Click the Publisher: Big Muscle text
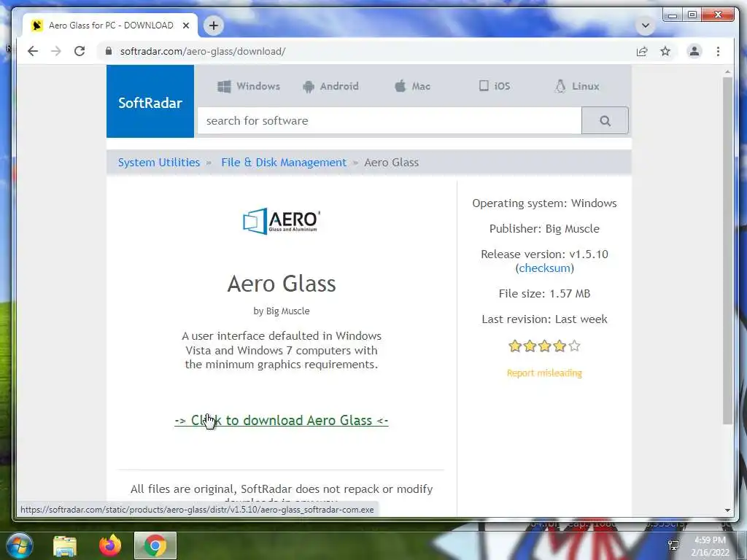 (544, 228)
